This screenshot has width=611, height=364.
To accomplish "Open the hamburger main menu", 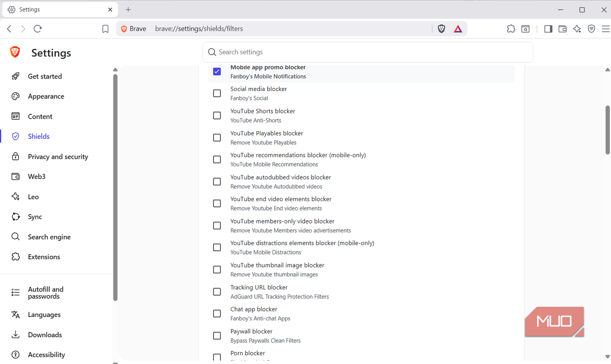I will coord(605,29).
